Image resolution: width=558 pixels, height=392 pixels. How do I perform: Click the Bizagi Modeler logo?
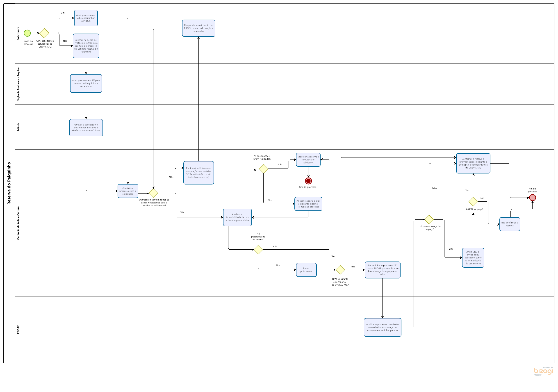click(543, 371)
